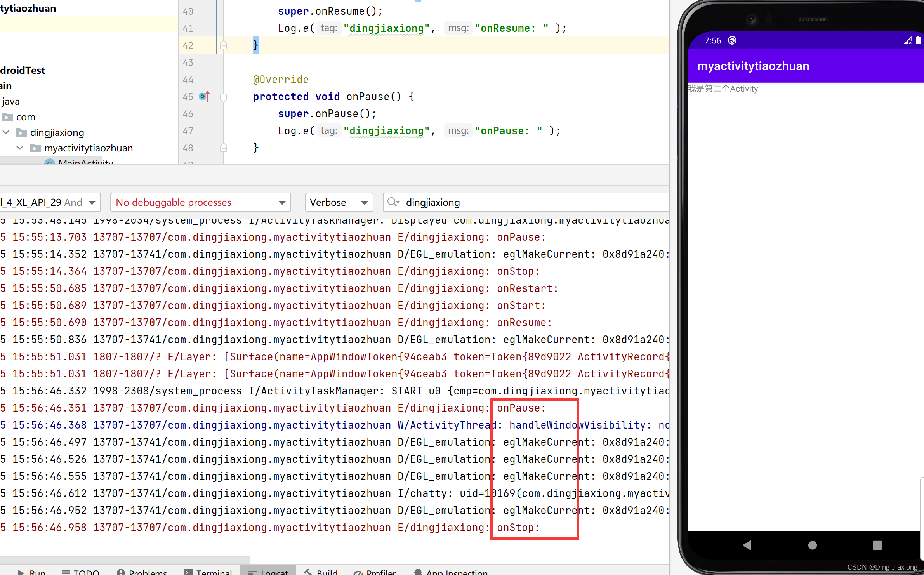Click the emulator status bar signal icon

tap(908, 40)
